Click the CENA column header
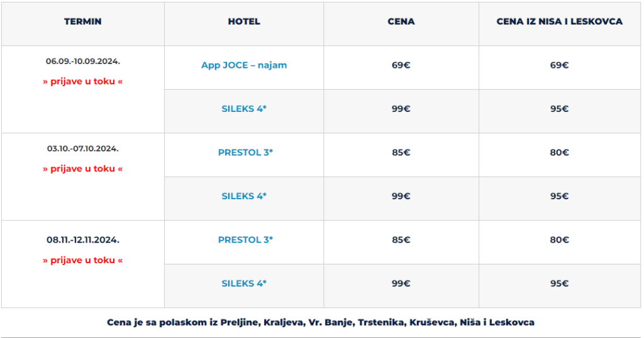Viewport: 644px width, 338px height. click(401, 22)
